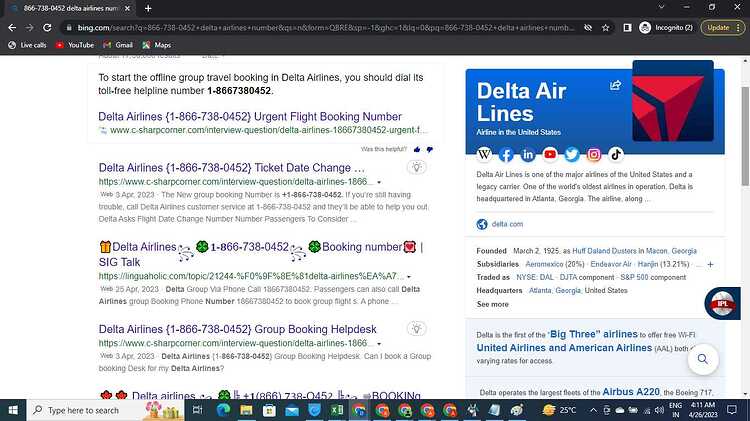The height and width of the screenshot is (421, 750).
Task: Open the notifications action center
Action: click(731, 410)
